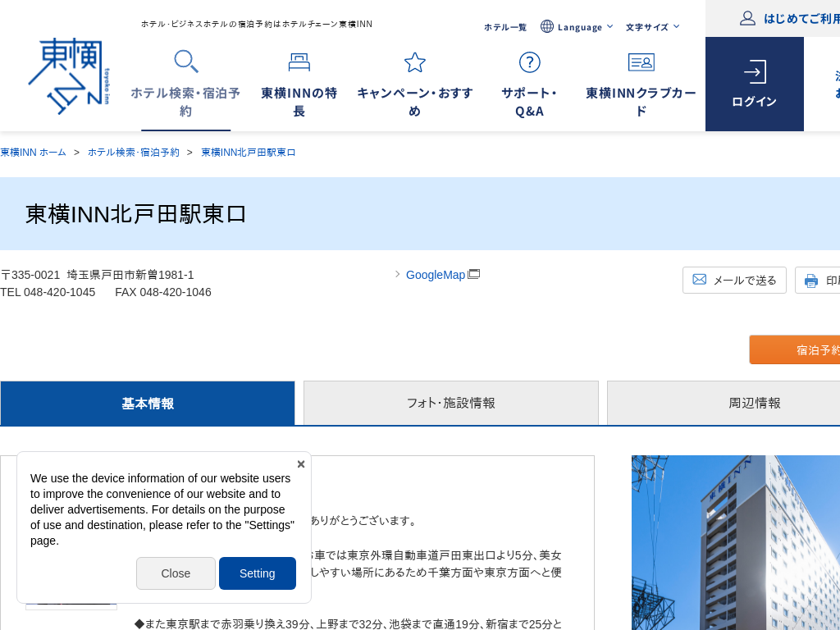840x630 pixels.
Task: Click the phone number TEL 048-420-1045
Action: pyautogui.click(x=48, y=292)
